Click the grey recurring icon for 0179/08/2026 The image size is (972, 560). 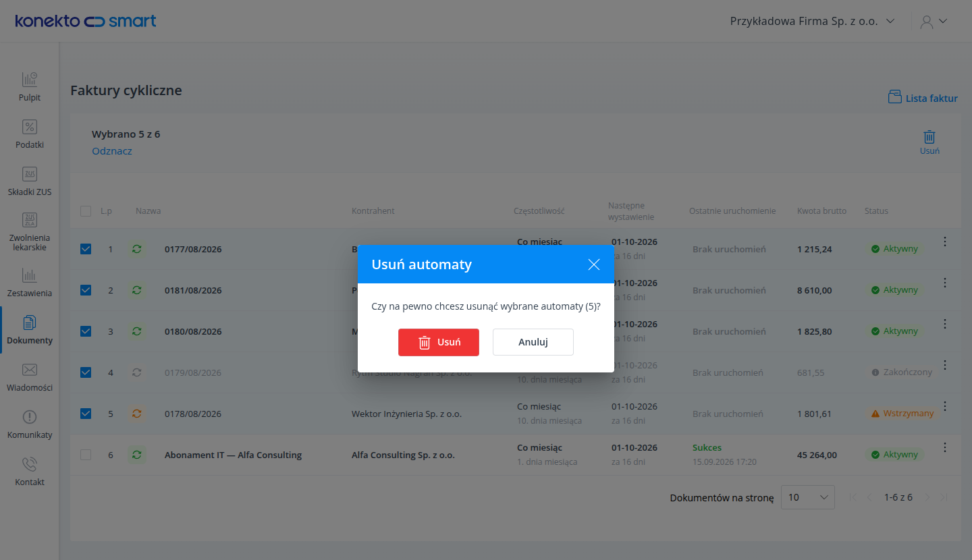tap(137, 372)
